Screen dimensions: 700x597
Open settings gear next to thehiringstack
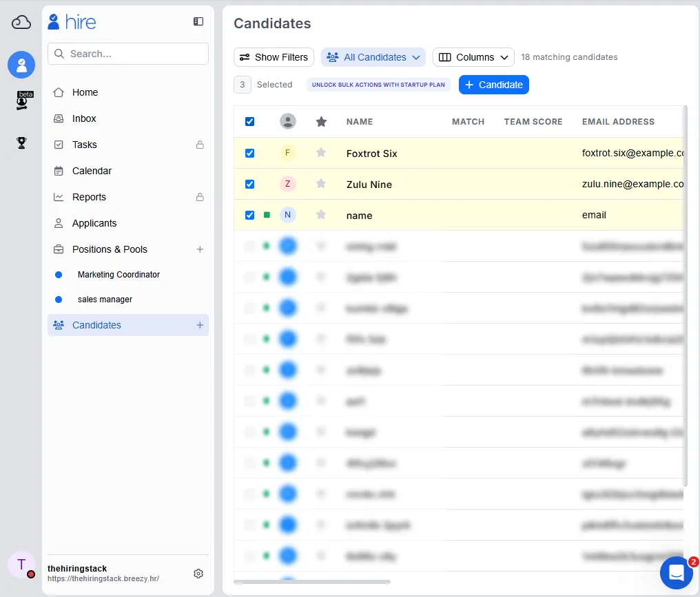click(198, 574)
